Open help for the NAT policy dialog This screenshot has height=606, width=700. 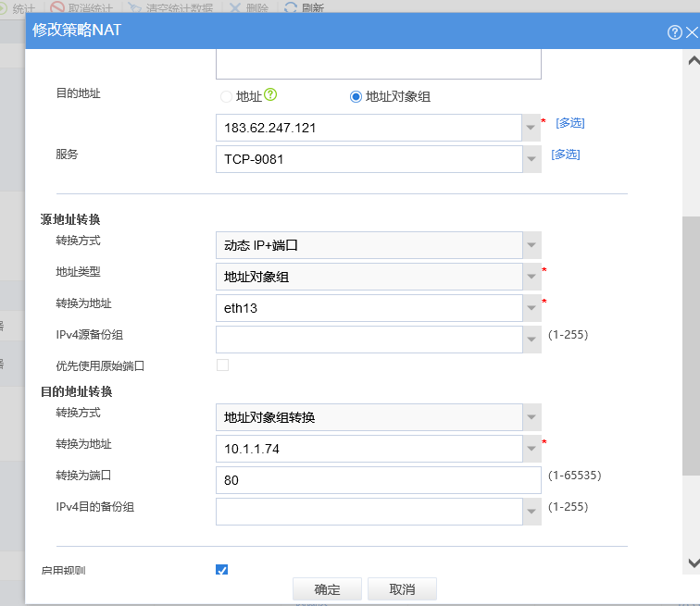pyautogui.click(x=675, y=32)
